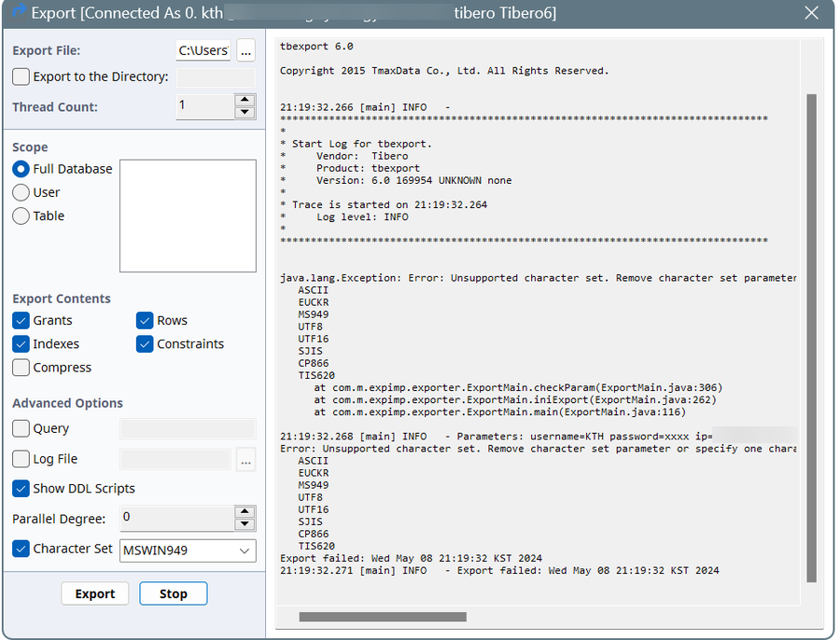
Task: Click the Stop button
Action: tap(173, 594)
